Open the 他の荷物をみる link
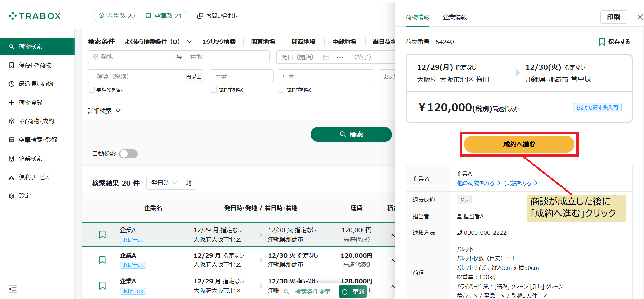 coord(479,183)
